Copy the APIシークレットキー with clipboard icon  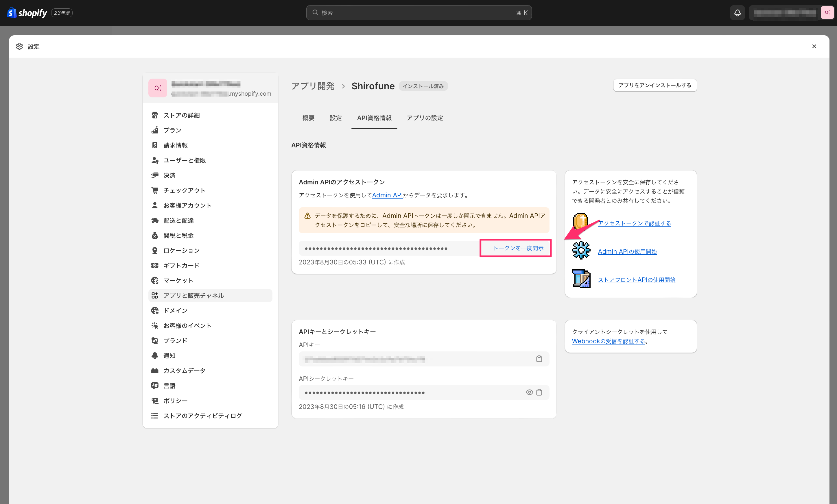pos(539,392)
